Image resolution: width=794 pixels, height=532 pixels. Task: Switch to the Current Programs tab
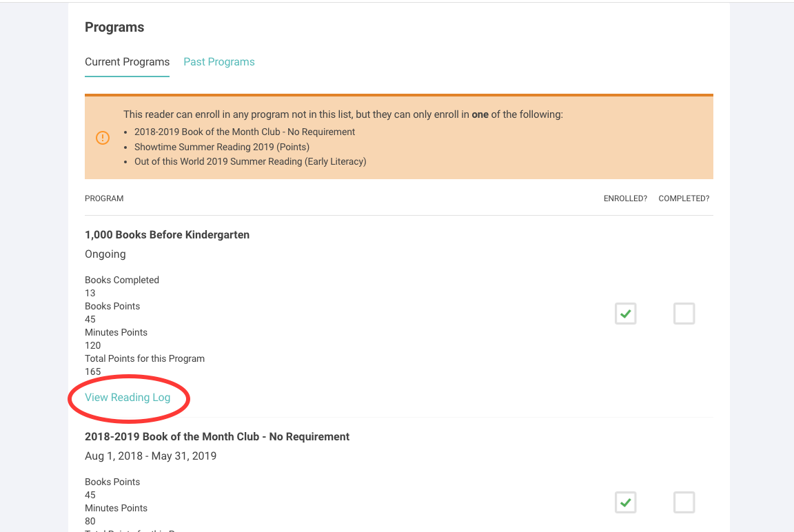(x=127, y=62)
